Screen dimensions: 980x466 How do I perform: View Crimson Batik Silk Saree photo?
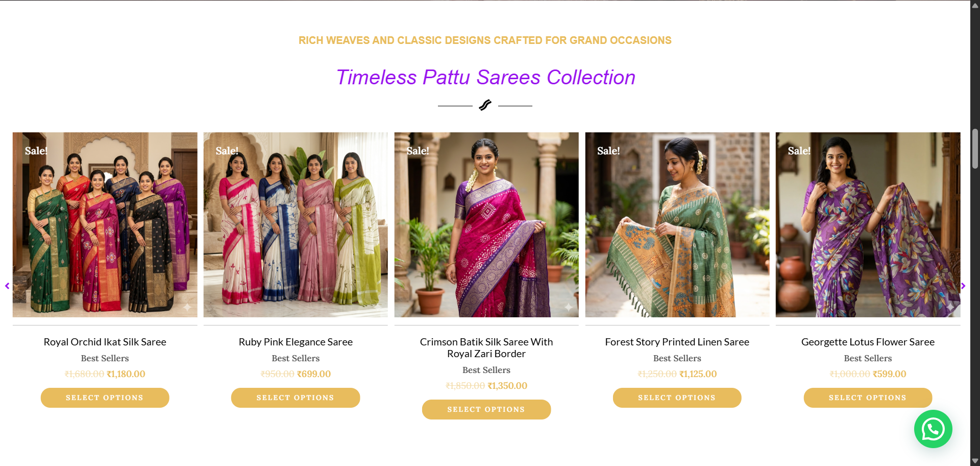[486, 225]
